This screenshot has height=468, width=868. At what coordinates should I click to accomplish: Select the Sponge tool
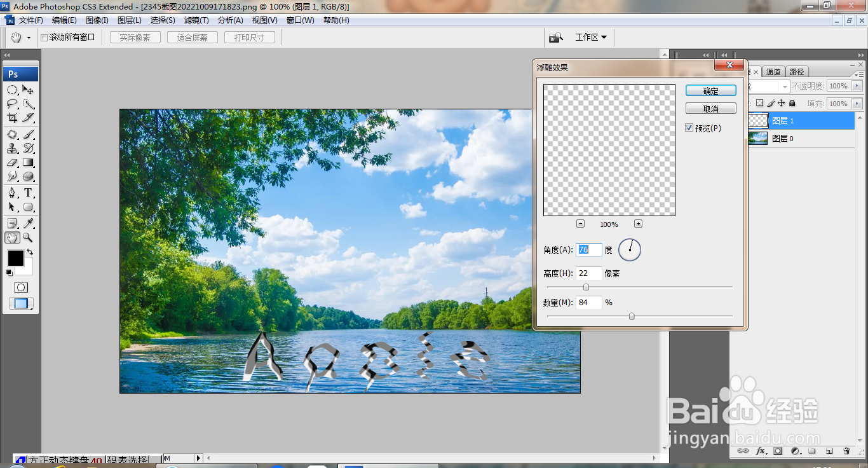click(x=29, y=176)
